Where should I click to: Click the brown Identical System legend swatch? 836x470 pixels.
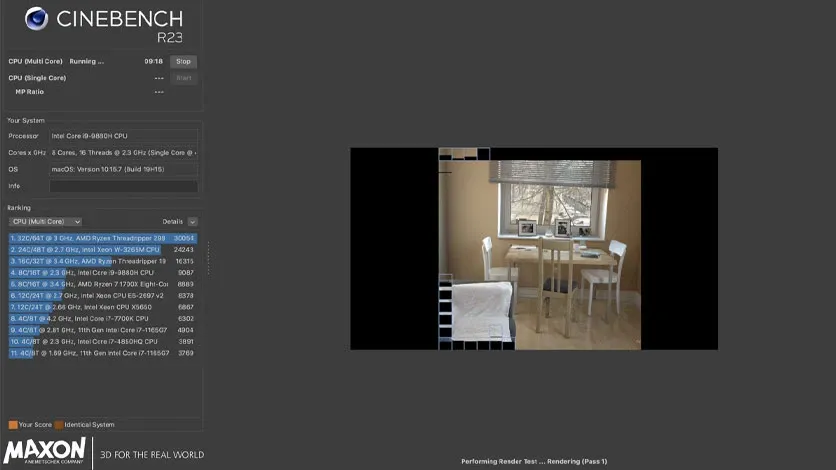pos(59,425)
